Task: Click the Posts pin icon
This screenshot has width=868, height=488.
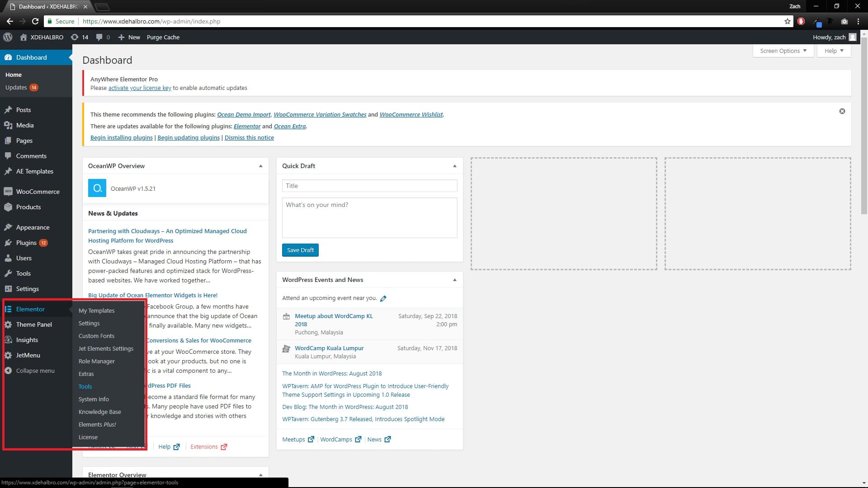Action: pos(8,110)
